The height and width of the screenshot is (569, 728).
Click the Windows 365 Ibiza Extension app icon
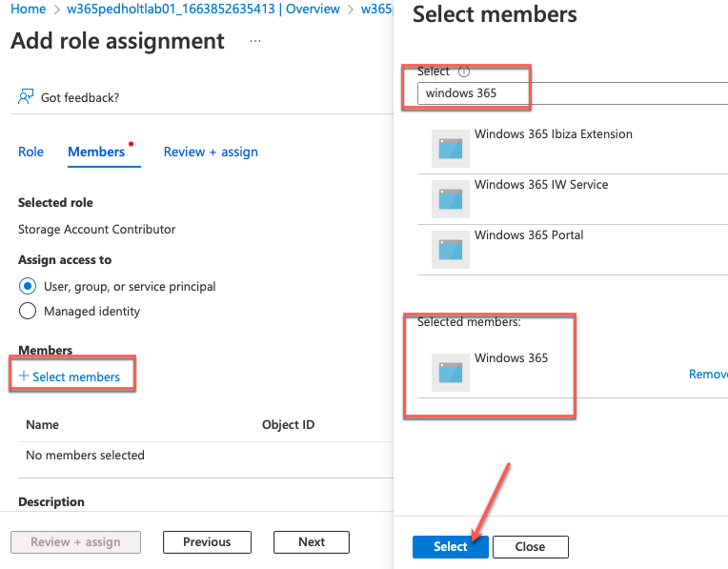[x=451, y=149]
